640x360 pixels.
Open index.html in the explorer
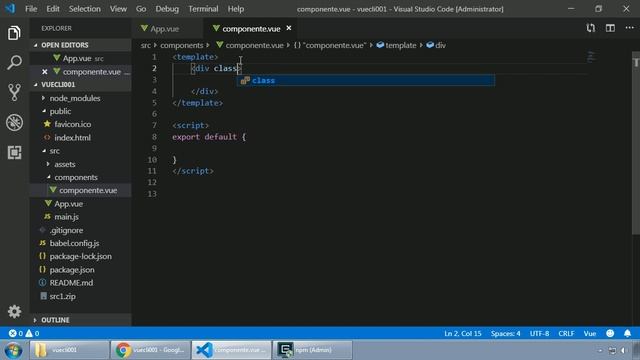(x=81, y=138)
